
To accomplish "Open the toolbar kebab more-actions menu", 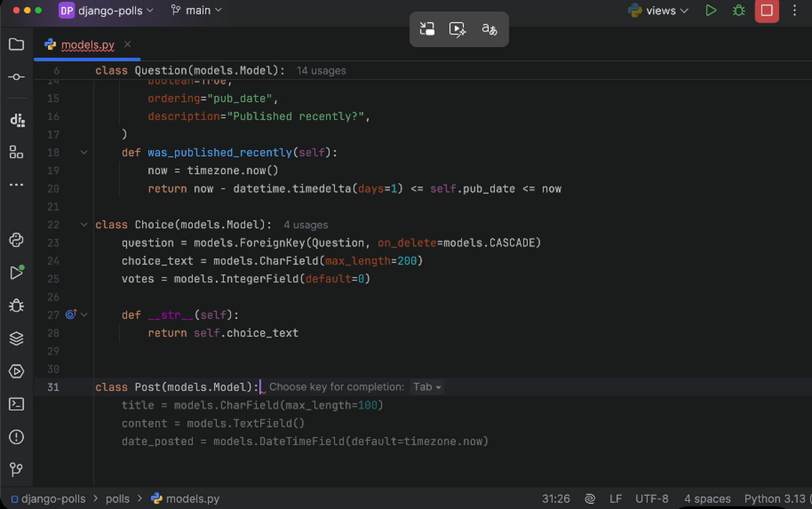I will [x=795, y=11].
